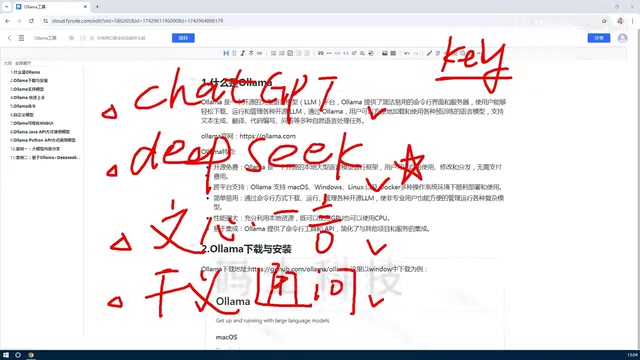Click the taskbar clock
Image resolution: width=640 pixels, height=360 pixels.
click(633, 355)
